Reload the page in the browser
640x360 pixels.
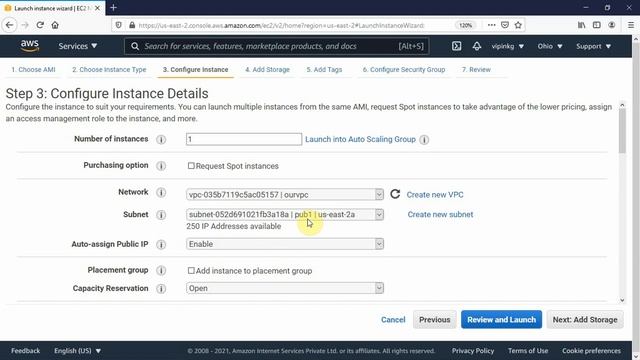coord(40,25)
